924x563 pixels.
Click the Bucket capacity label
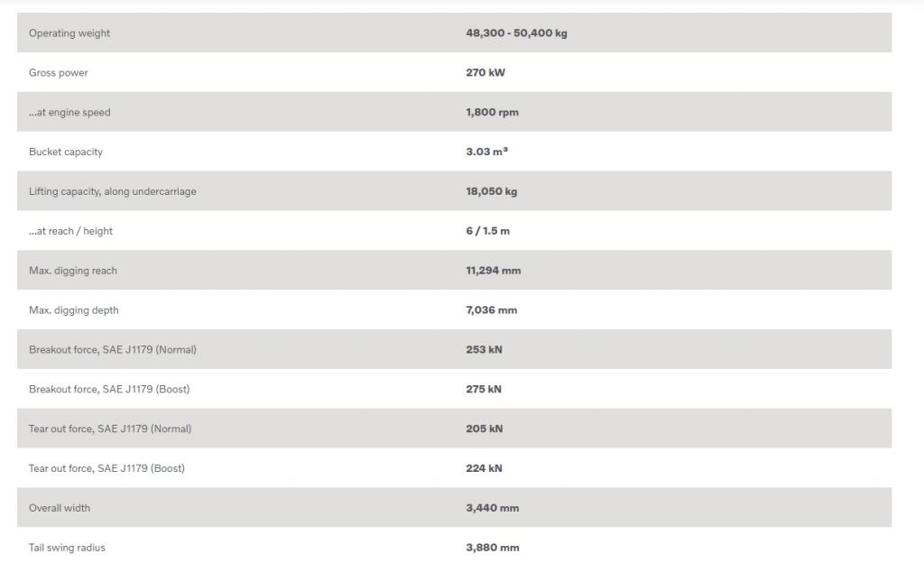tap(65, 152)
